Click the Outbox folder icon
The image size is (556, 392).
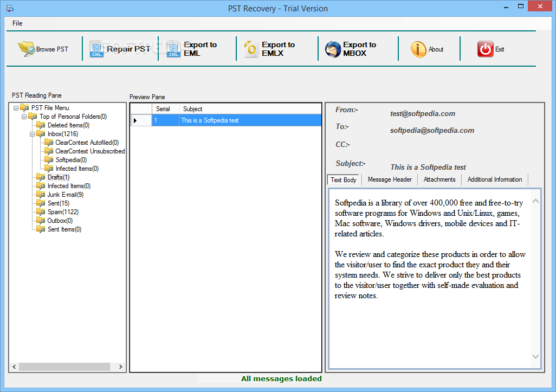coord(41,221)
